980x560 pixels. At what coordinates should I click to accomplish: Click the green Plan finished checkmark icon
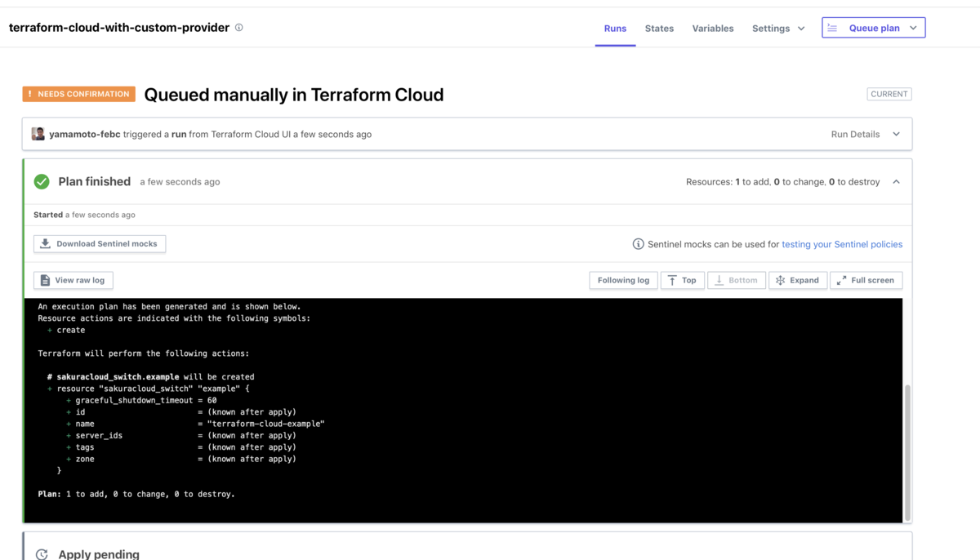pyautogui.click(x=42, y=182)
